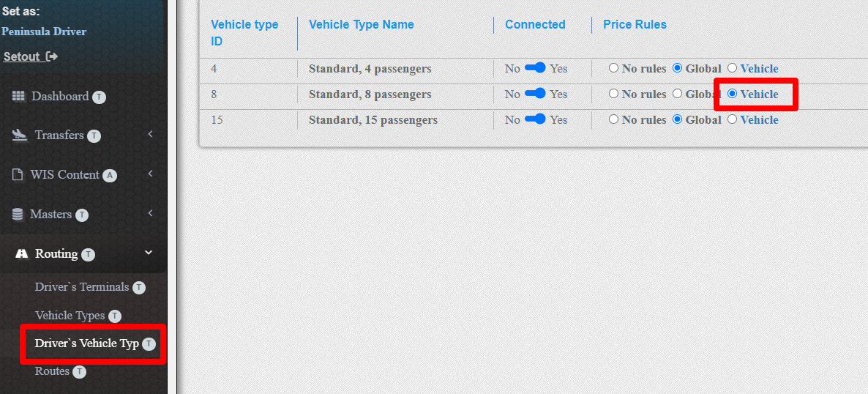868x394 pixels.
Task: Click the A badge beside WIS Content
Action: click(110, 175)
